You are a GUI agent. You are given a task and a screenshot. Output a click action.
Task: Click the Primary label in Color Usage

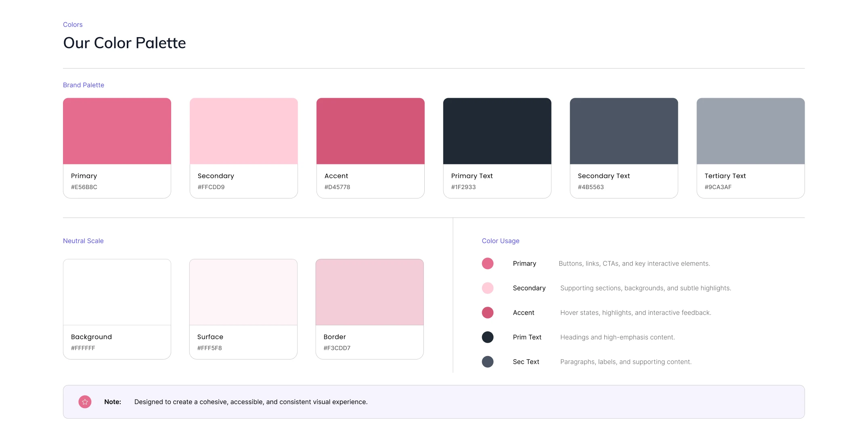[x=524, y=263]
